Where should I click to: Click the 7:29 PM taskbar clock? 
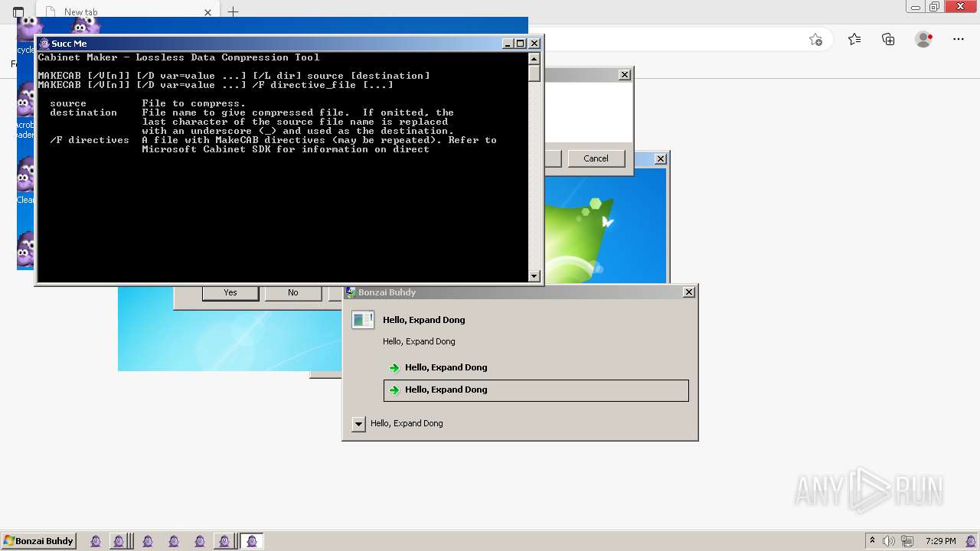[x=940, y=541]
